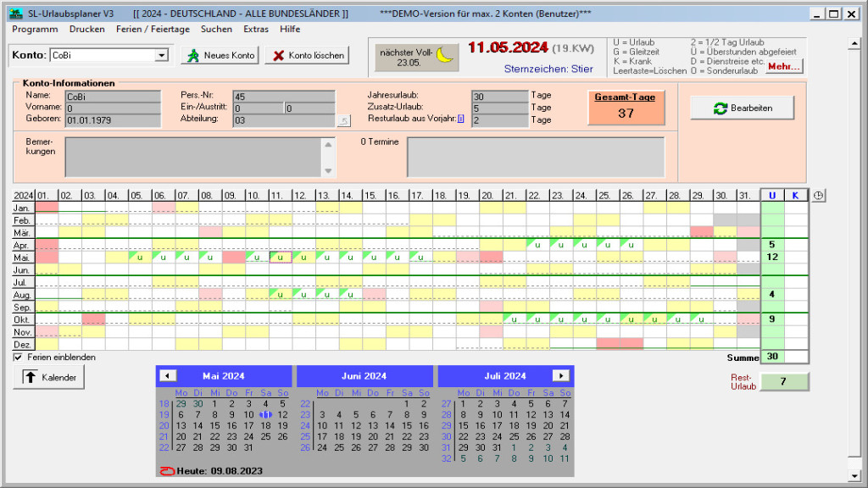Click the red circle Heute icon
The height and width of the screenshot is (488, 868).
tap(167, 470)
